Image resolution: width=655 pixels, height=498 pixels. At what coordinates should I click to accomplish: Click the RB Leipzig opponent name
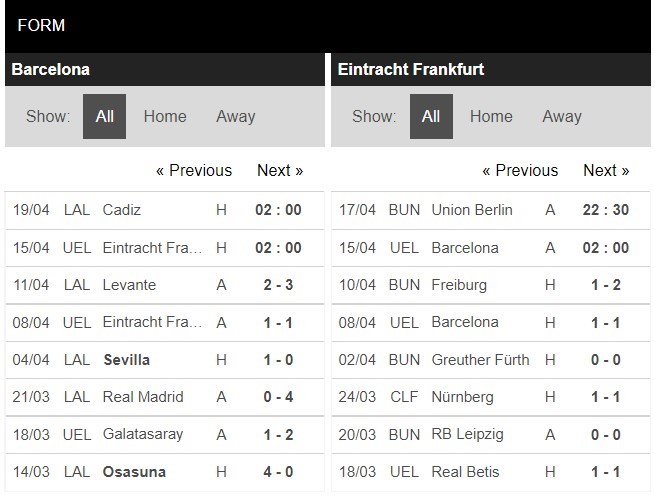[x=467, y=434]
